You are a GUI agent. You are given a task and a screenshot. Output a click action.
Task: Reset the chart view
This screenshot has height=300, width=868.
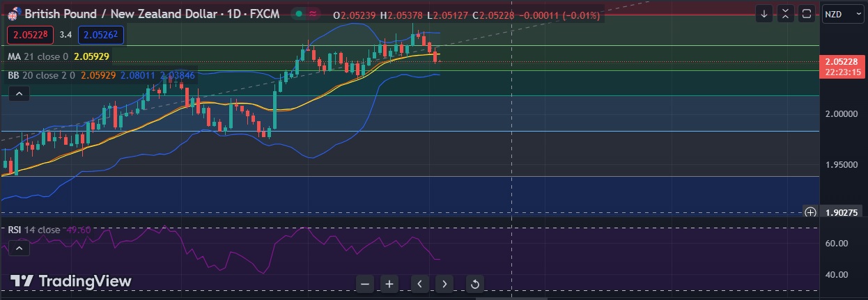[475, 283]
